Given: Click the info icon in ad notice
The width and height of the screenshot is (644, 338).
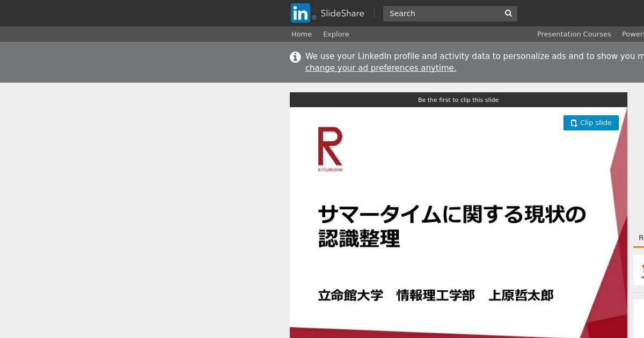Looking at the screenshot, I should [x=295, y=57].
